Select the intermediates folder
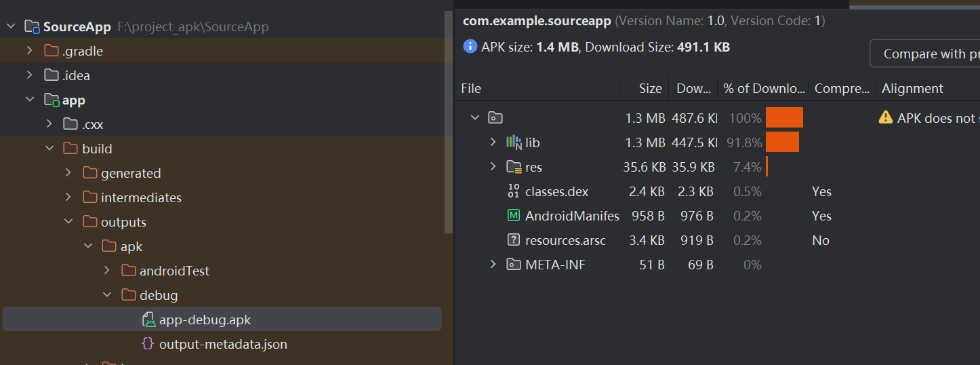 pos(140,197)
